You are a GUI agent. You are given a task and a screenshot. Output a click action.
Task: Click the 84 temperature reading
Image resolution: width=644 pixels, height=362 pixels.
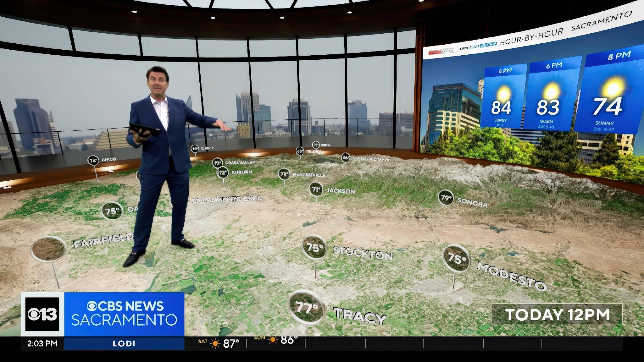pos(501,107)
